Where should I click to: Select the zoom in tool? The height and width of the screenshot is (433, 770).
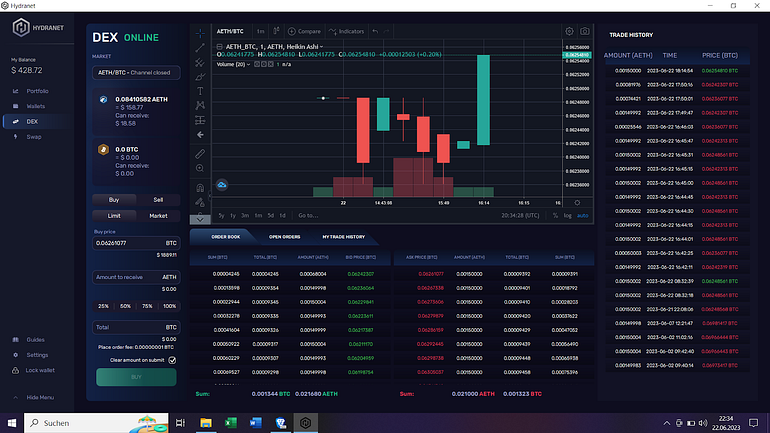coord(200,168)
